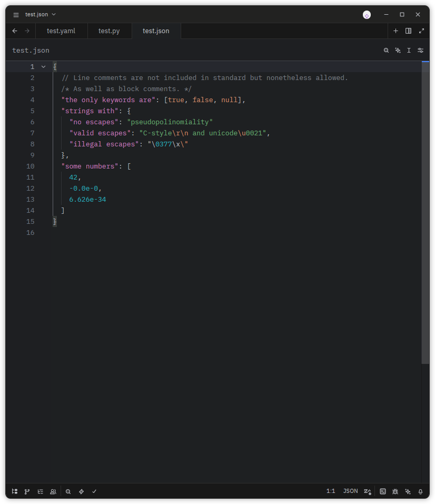Viewport: 435px width, 504px height.
Task: Collapse the fold chevron on line 1
Action: [43, 67]
